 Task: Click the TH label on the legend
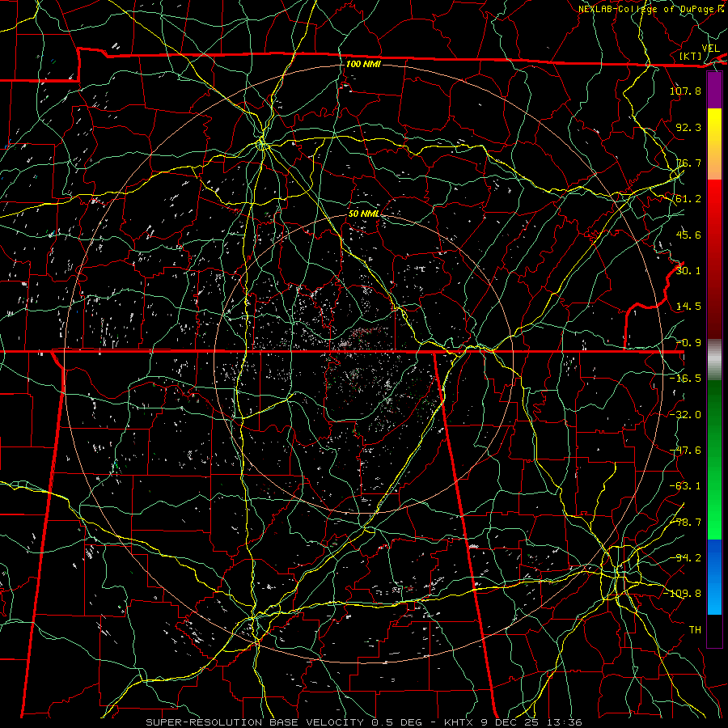pos(695,630)
